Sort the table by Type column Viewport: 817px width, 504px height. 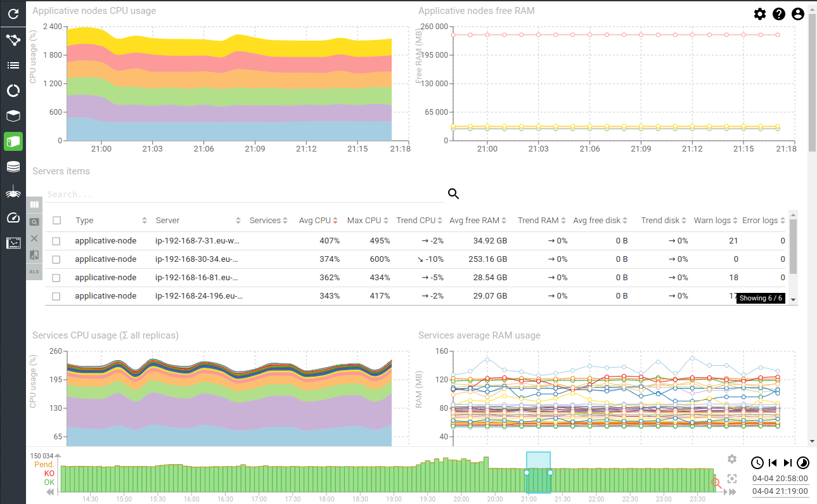pyautogui.click(x=111, y=221)
